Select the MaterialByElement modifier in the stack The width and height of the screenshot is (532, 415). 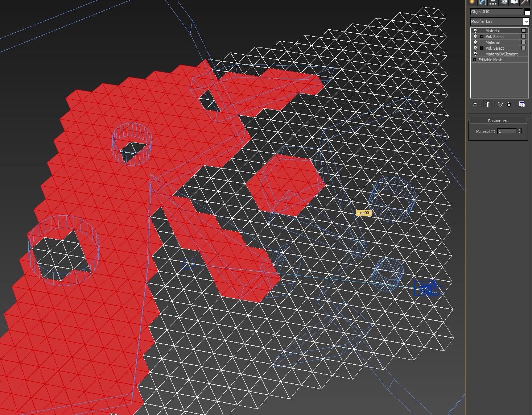(502, 54)
